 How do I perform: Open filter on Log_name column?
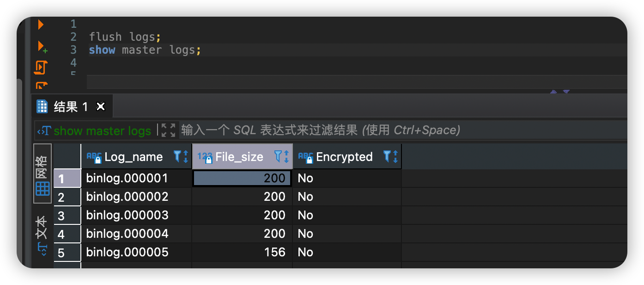point(177,156)
